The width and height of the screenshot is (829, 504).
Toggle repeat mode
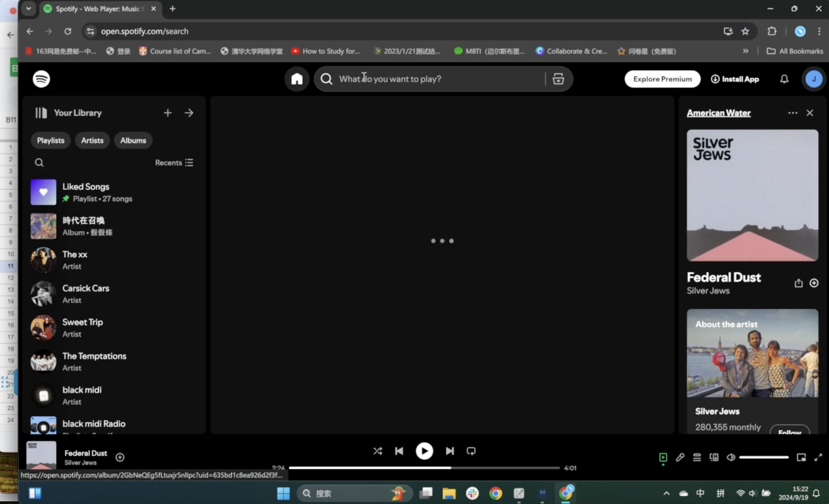(x=471, y=451)
